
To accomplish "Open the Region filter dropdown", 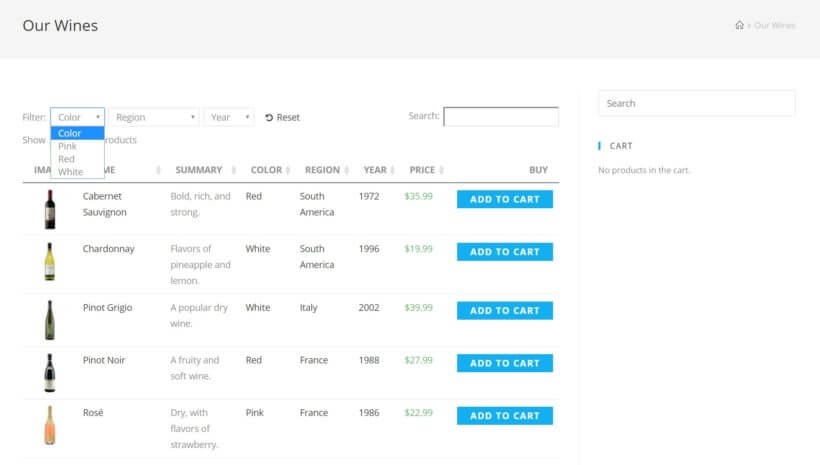I will click(x=154, y=117).
